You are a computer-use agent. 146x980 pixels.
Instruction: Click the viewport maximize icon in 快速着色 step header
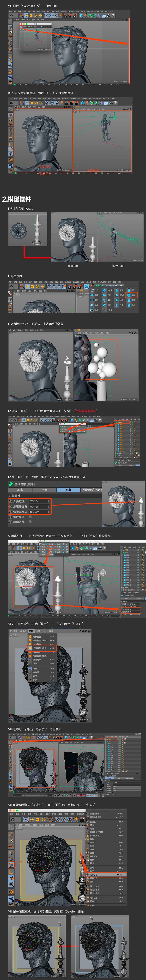click(x=89, y=631)
